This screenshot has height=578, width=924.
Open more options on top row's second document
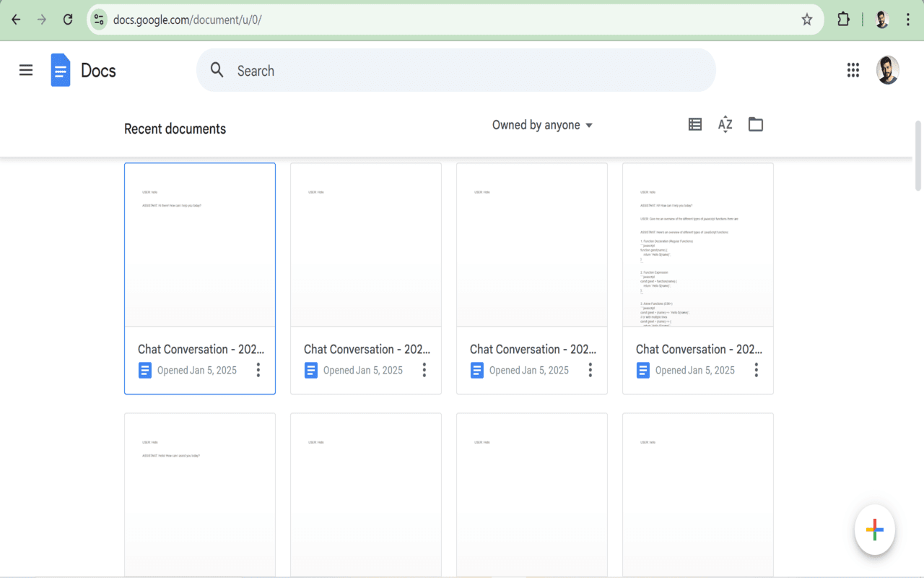pos(424,370)
